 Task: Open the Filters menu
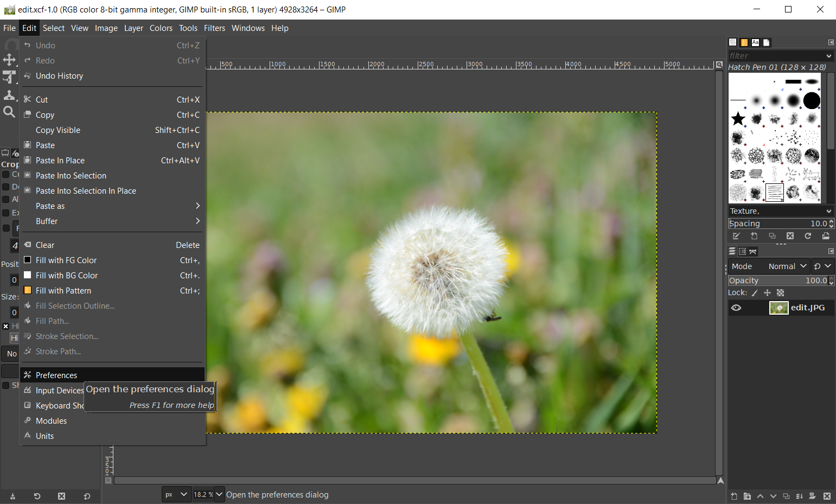tap(214, 28)
